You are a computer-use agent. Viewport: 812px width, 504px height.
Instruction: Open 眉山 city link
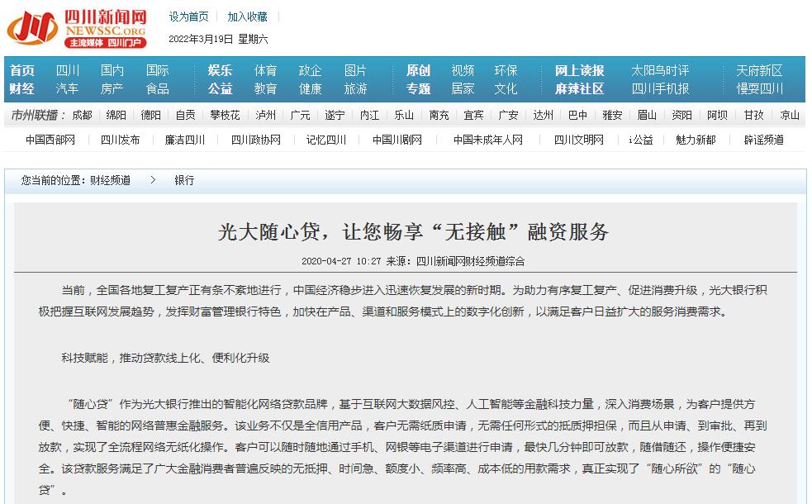(647, 115)
